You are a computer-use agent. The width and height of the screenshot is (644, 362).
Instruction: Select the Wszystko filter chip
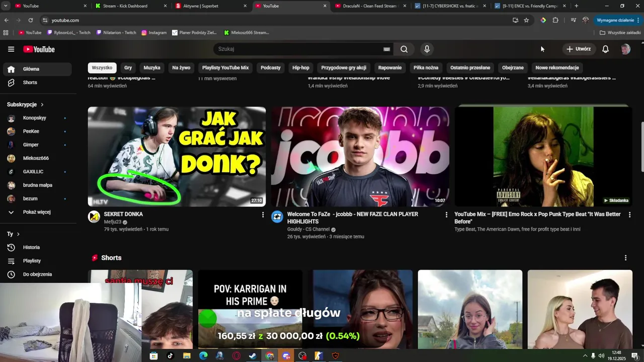102,68
